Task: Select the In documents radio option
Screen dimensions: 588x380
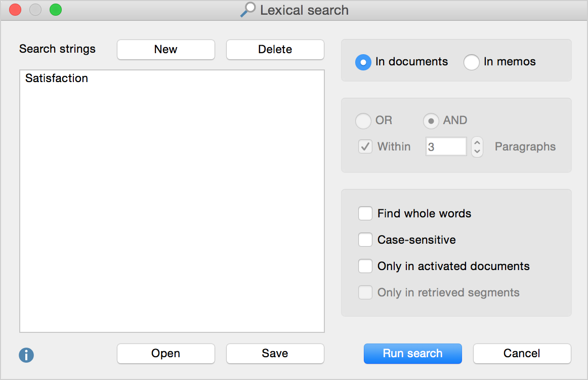Action: [363, 62]
